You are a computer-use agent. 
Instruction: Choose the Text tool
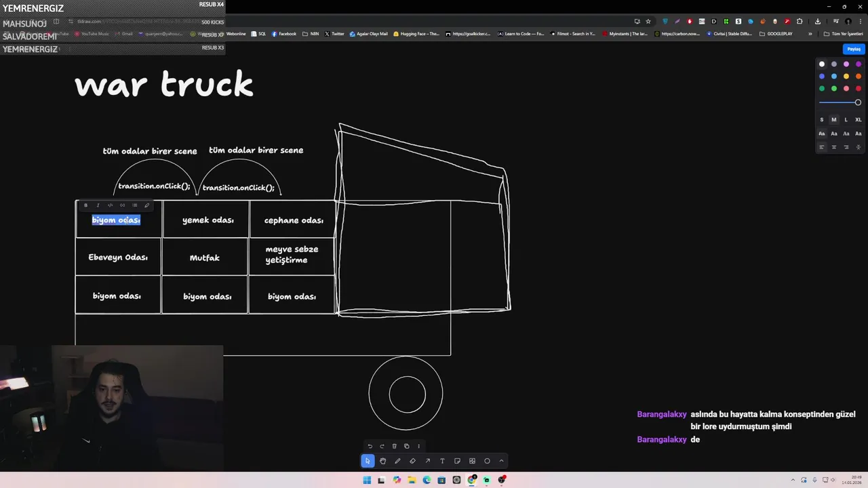442,461
